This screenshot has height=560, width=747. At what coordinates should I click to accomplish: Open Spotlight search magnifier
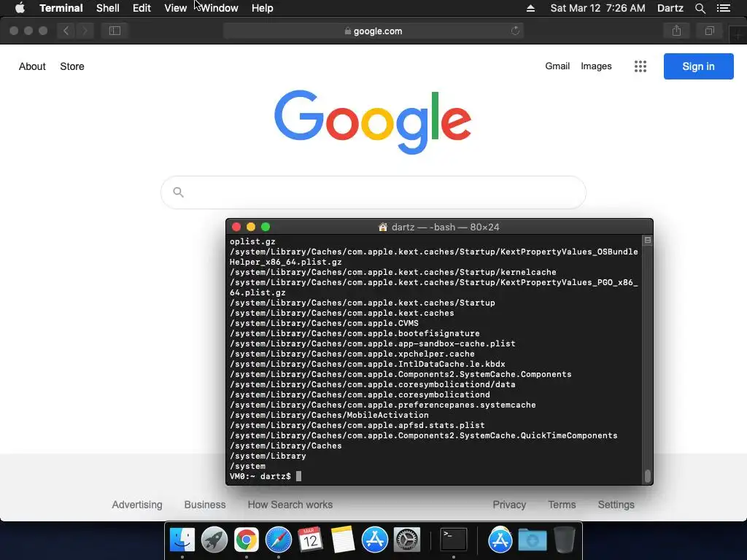(x=700, y=8)
